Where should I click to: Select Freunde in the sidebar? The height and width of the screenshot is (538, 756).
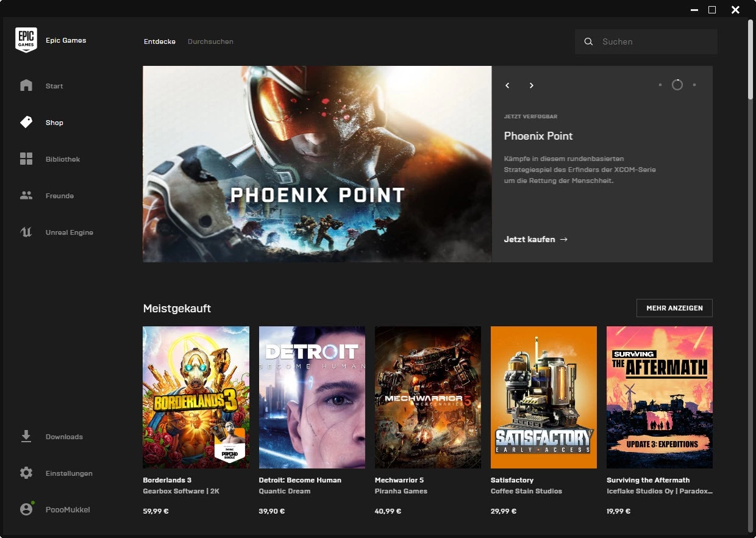60,196
